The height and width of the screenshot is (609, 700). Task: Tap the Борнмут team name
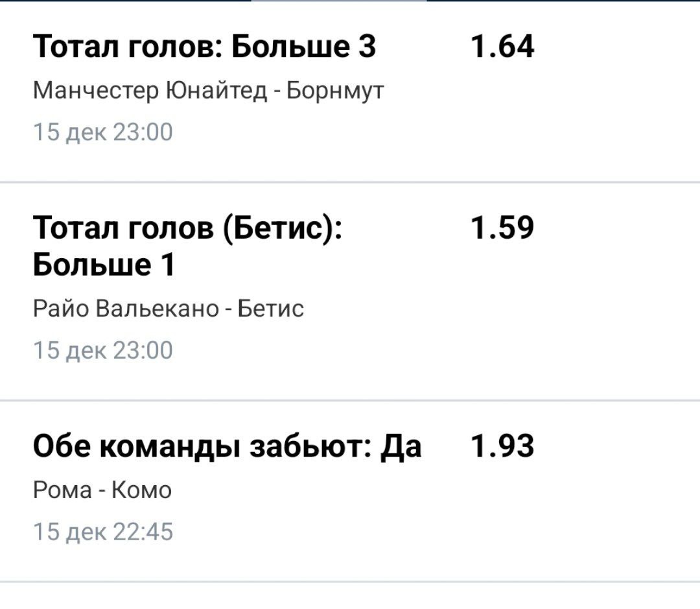pyautogui.click(x=335, y=90)
